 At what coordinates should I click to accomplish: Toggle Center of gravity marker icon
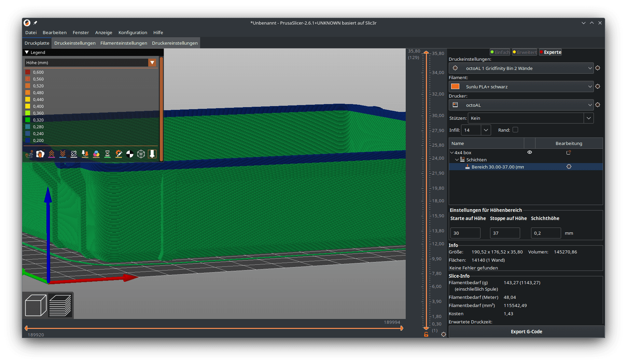130,154
